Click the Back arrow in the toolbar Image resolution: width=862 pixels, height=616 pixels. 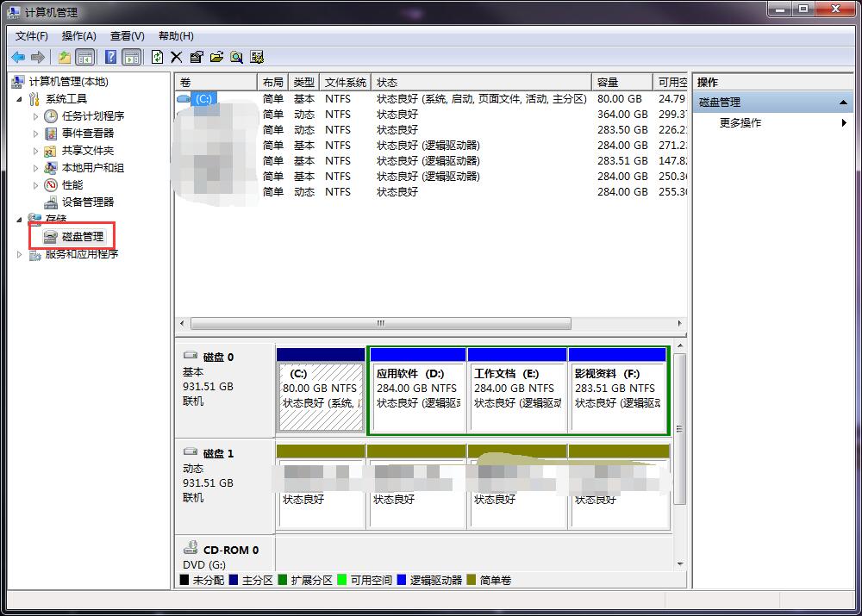[x=17, y=57]
